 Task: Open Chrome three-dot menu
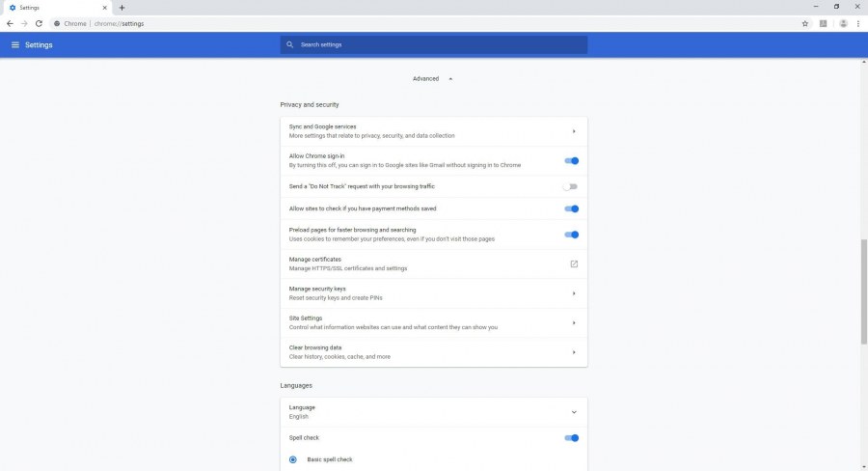tap(857, 23)
